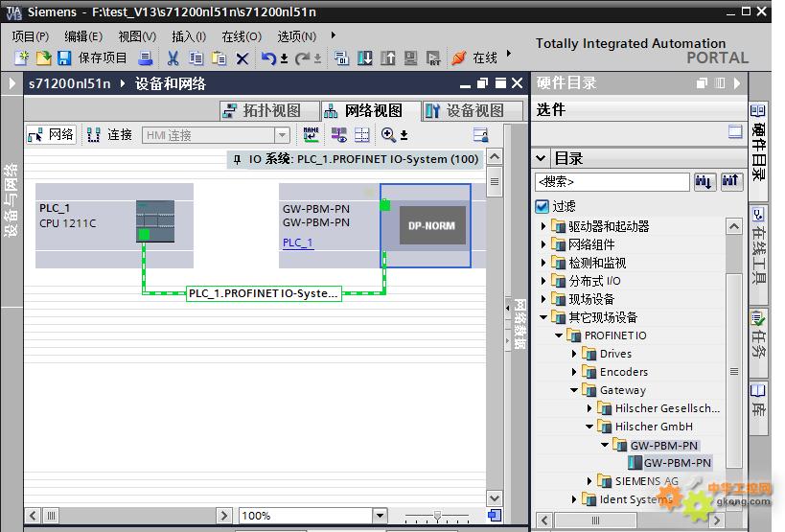Click the New project icon

21,58
